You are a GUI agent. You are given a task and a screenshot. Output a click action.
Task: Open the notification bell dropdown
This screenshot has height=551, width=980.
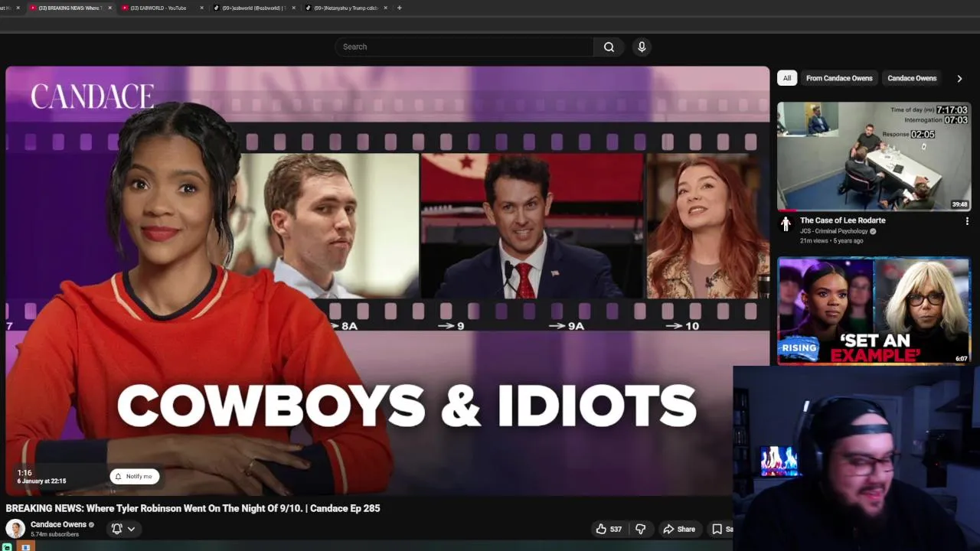(x=123, y=529)
